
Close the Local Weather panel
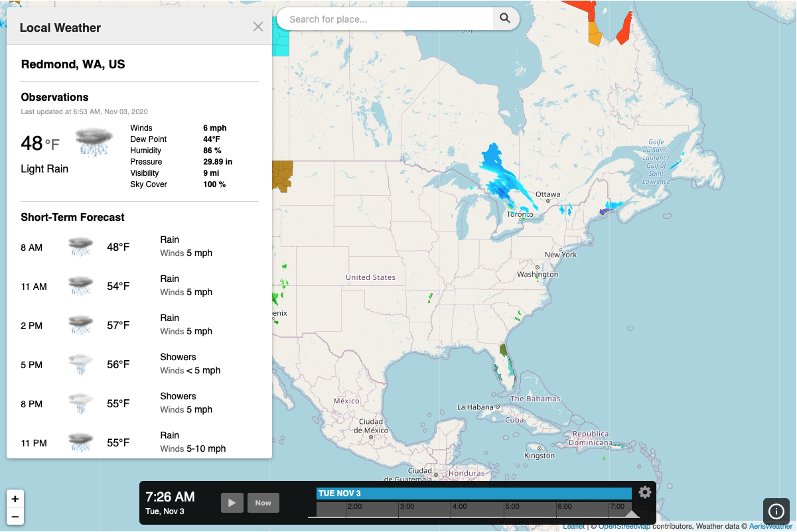[258, 27]
